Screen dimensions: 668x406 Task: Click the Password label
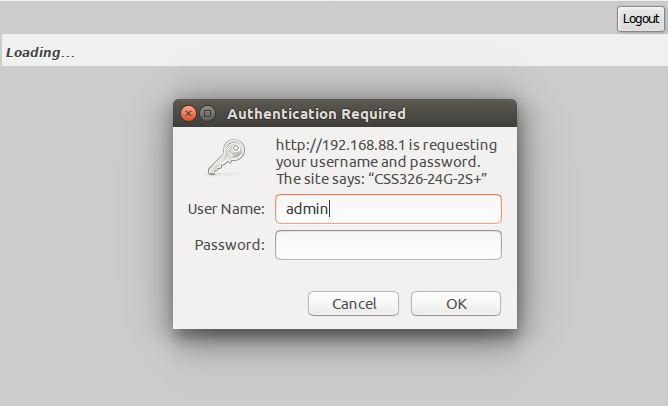click(x=230, y=245)
